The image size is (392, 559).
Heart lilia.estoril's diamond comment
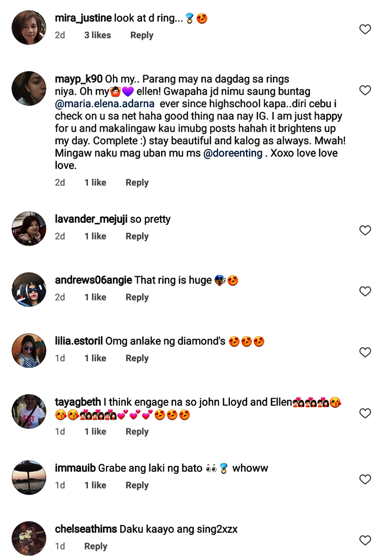(365, 352)
